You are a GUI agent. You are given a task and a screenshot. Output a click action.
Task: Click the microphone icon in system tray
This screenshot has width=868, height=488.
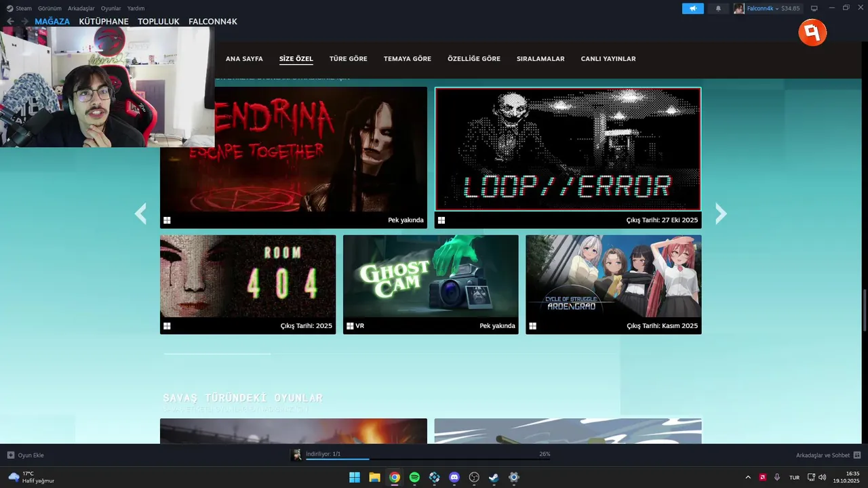(x=777, y=477)
